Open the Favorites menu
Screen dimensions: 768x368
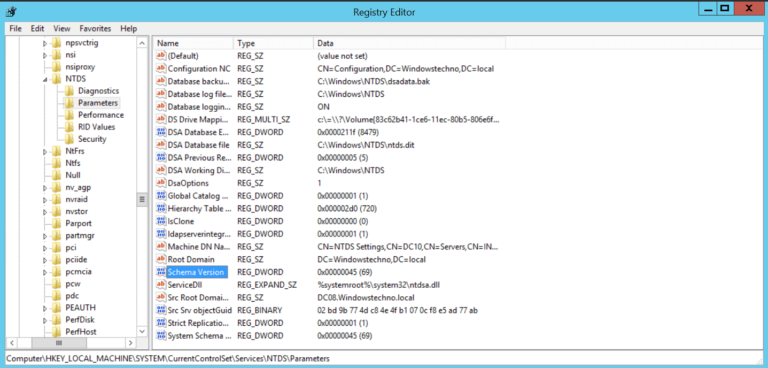click(x=95, y=28)
